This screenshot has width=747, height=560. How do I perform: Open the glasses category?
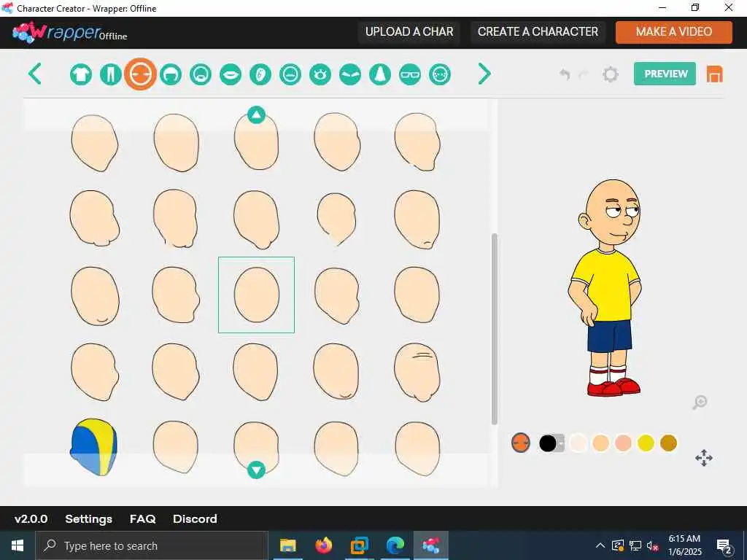point(410,75)
